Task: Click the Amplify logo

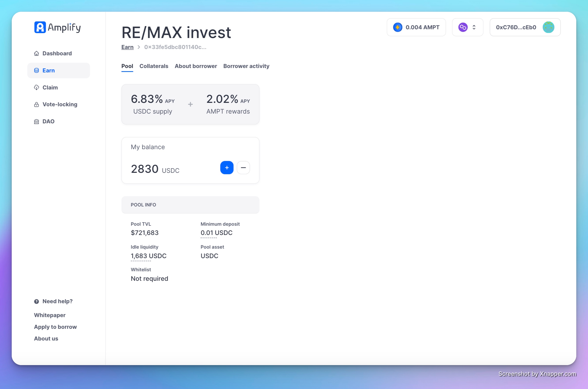Action: 57,27
